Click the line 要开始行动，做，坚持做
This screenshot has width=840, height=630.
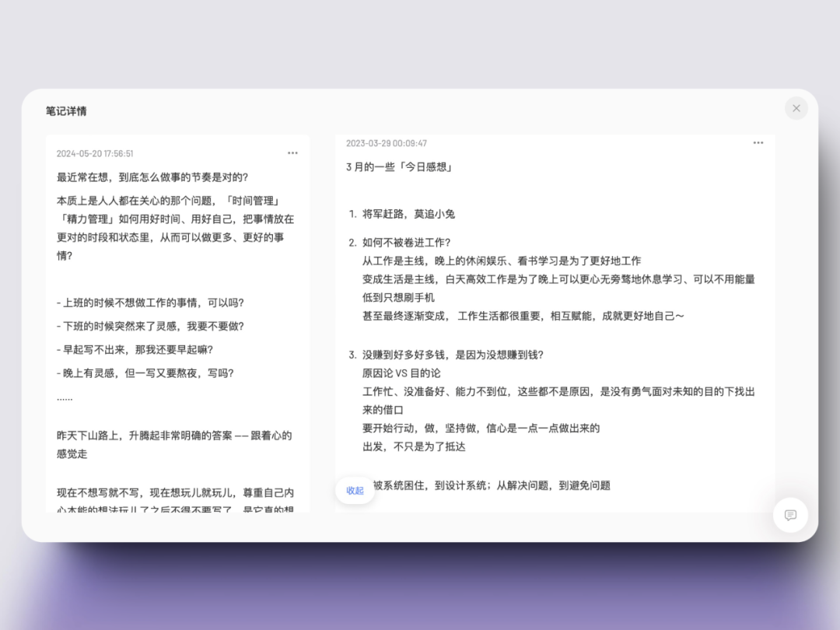pyautogui.click(x=481, y=429)
